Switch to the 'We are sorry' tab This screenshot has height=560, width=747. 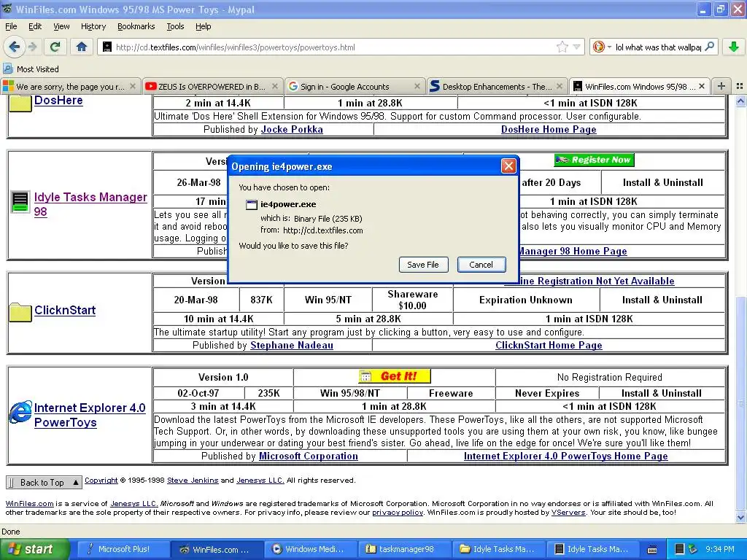click(x=71, y=86)
